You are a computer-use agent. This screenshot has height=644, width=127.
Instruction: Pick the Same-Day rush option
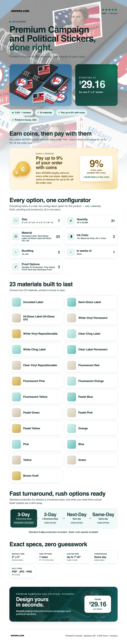(103, 518)
